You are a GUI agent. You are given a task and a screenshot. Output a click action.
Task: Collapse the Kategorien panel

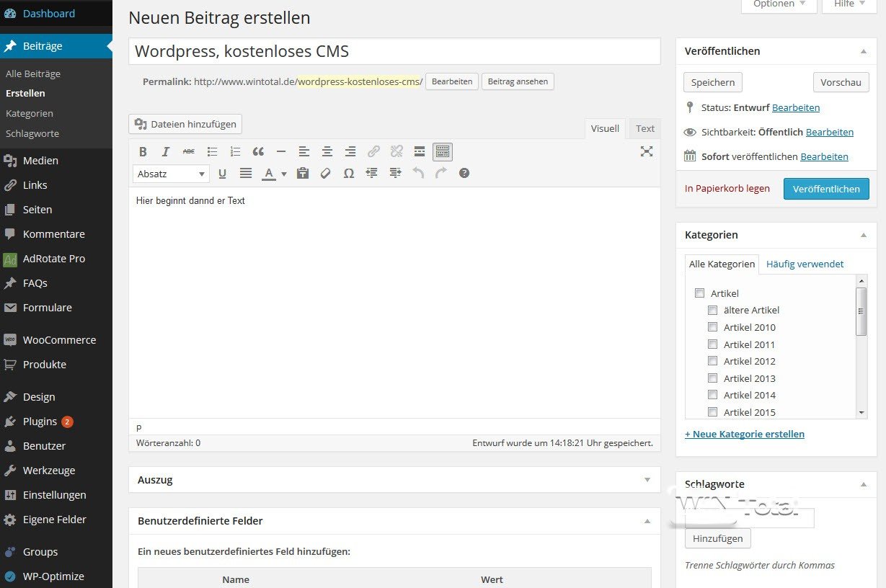(x=864, y=235)
